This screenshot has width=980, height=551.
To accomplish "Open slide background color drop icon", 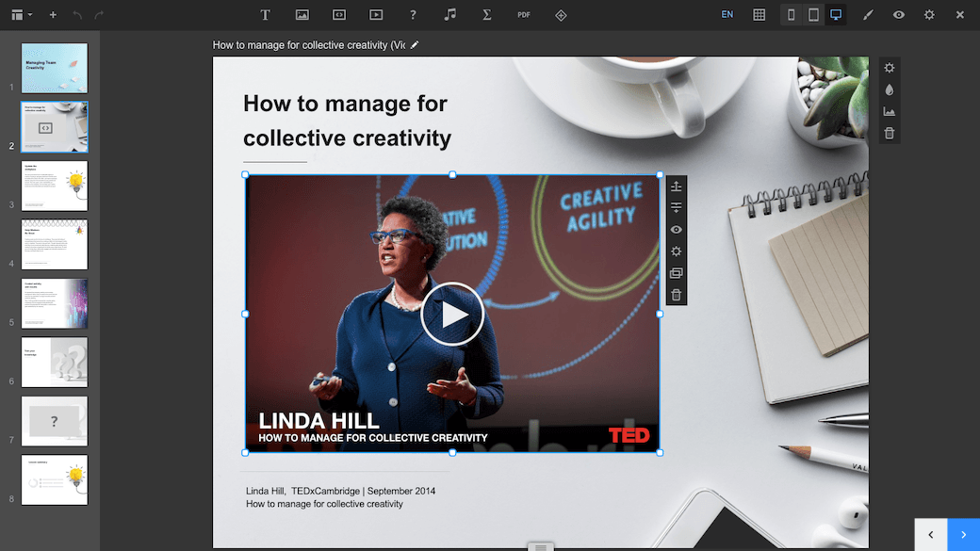I will [890, 90].
